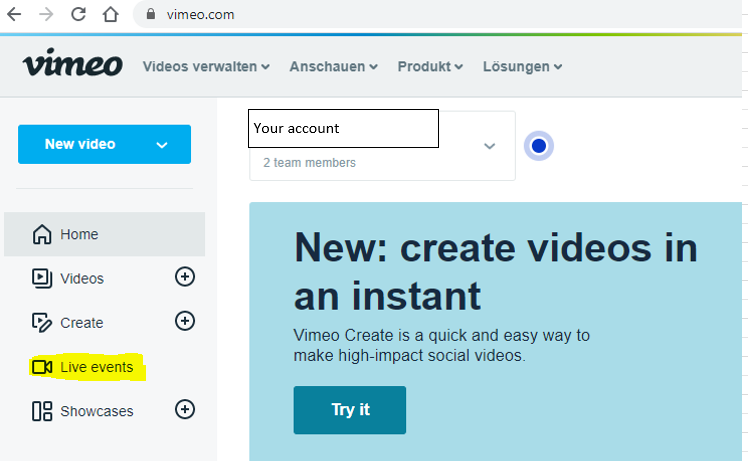This screenshot has height=461, width=748.
Task: Expand the account team switcher chevron
Action: [489, 146]
